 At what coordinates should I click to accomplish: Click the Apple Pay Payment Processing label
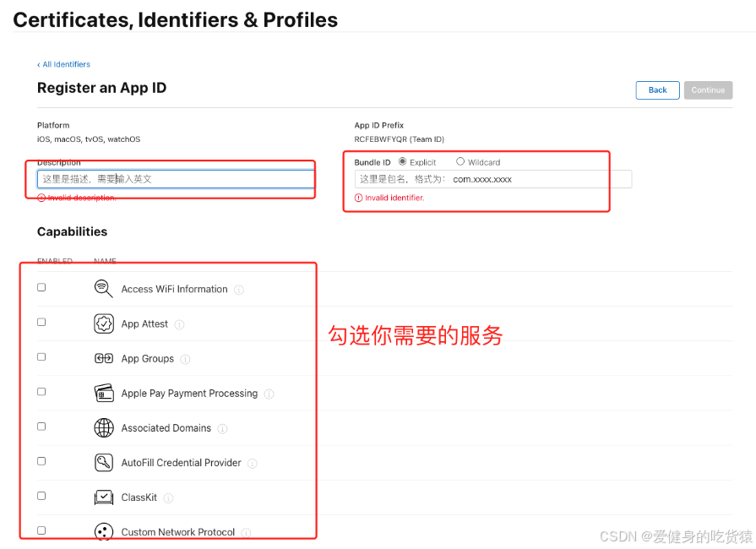pyautogui.click(x=189, y=394)
